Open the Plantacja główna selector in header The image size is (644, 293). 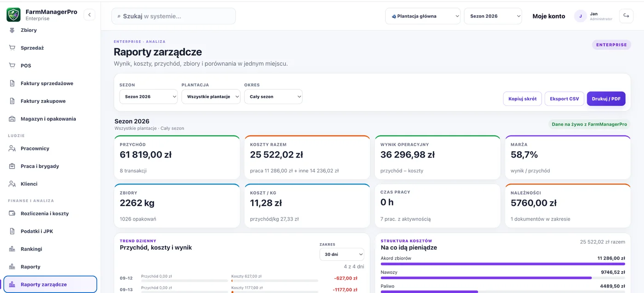423,16
